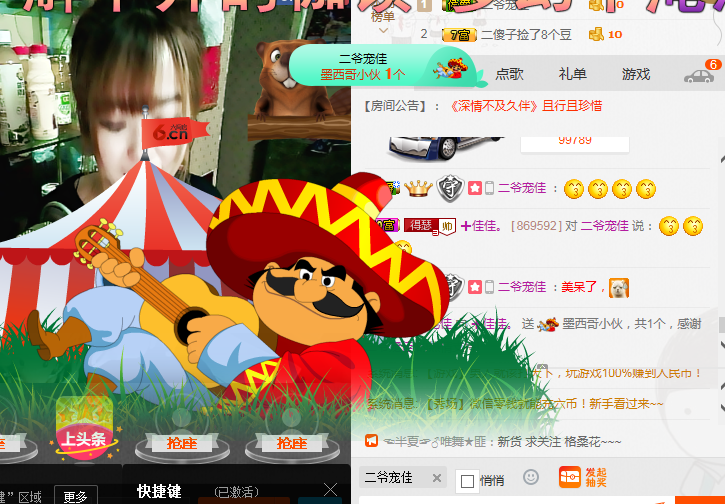Click the 6.cn flag logo
Screen dimensions: 725x504
pyautogui.click(x=173, y=132)
